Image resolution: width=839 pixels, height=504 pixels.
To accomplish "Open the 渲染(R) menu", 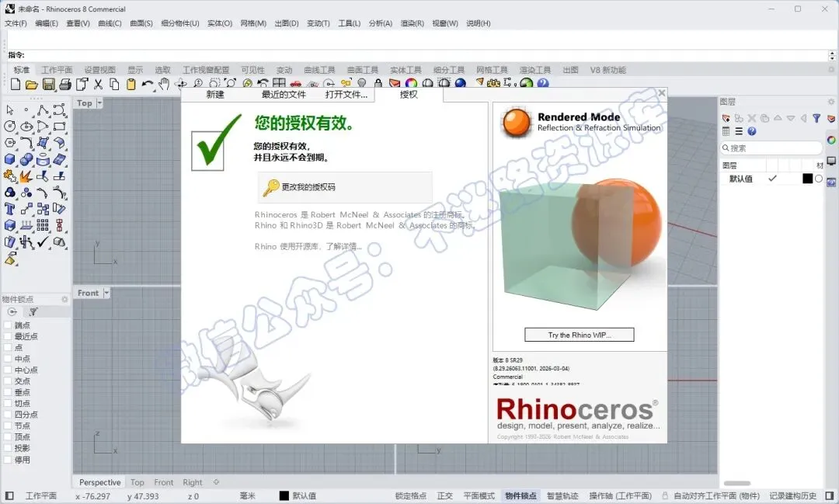I will click(x=412, y=23).
